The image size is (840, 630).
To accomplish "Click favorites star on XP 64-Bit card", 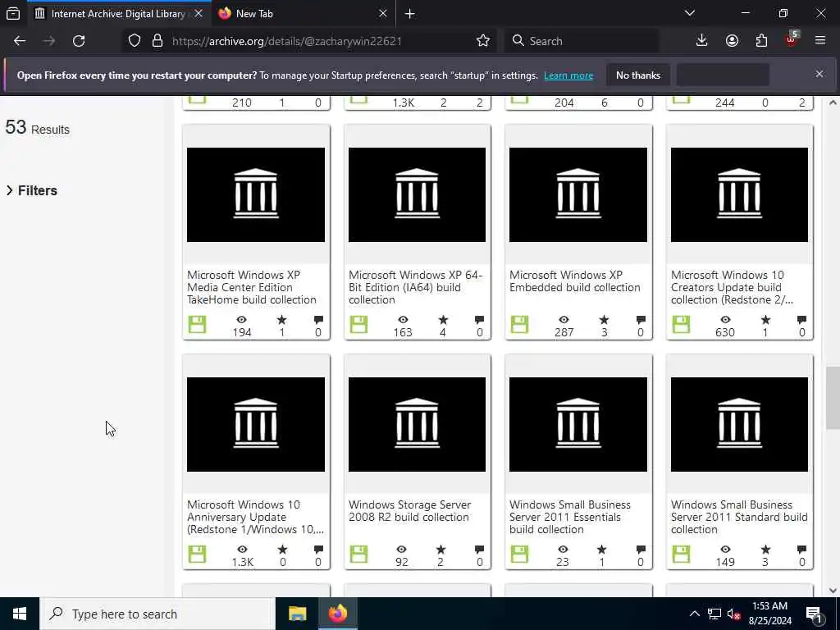I will (x=443, y=320).
